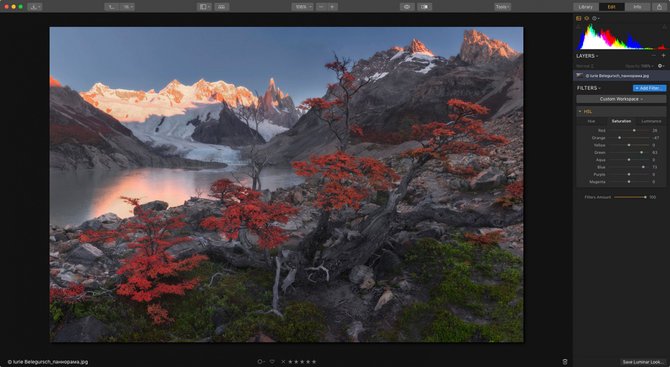Open the Custom Workspace dropdown
Viewport: 670px width, 367px height.
[621, 99]
